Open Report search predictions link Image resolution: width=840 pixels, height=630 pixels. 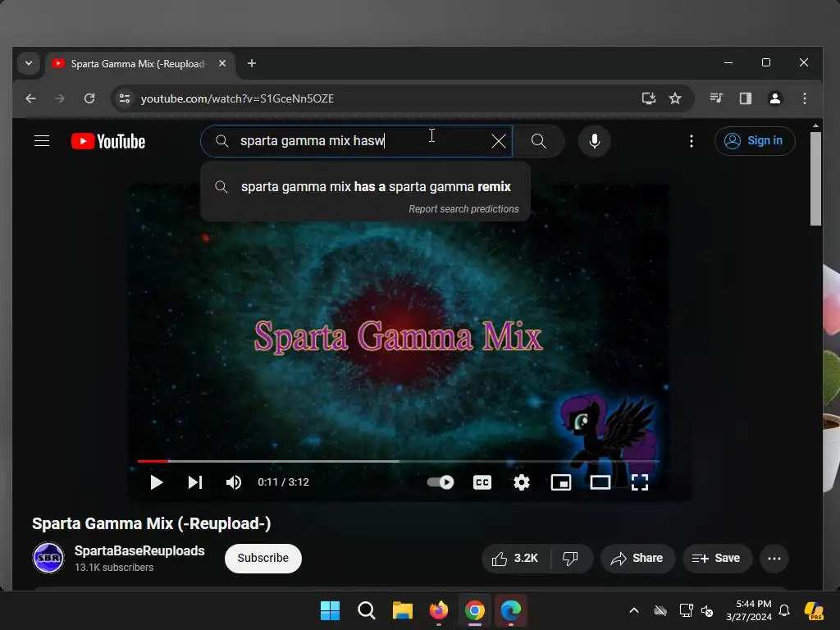[464, 209]
